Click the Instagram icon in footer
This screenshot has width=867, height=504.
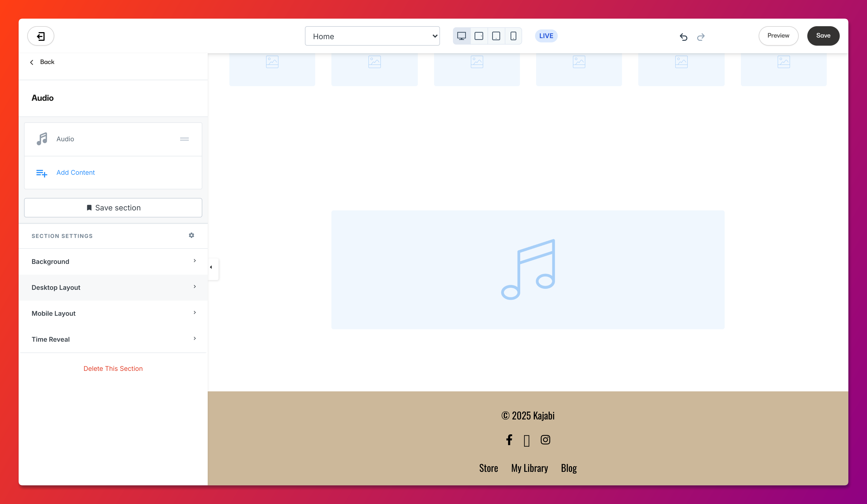coord(545,440)
